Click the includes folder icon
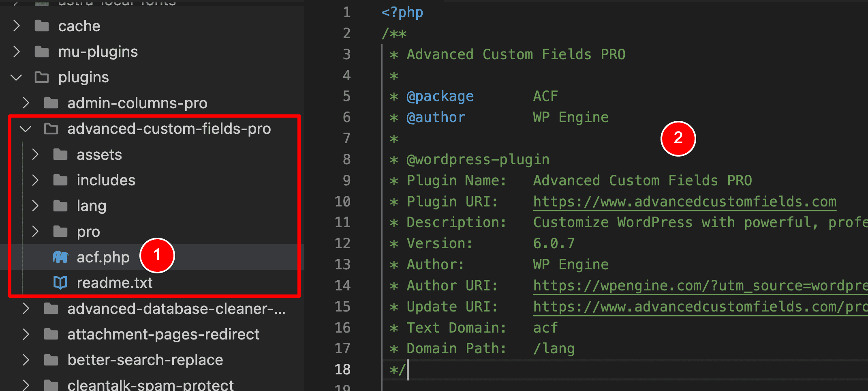868x391 pixels. pos(60,180)
